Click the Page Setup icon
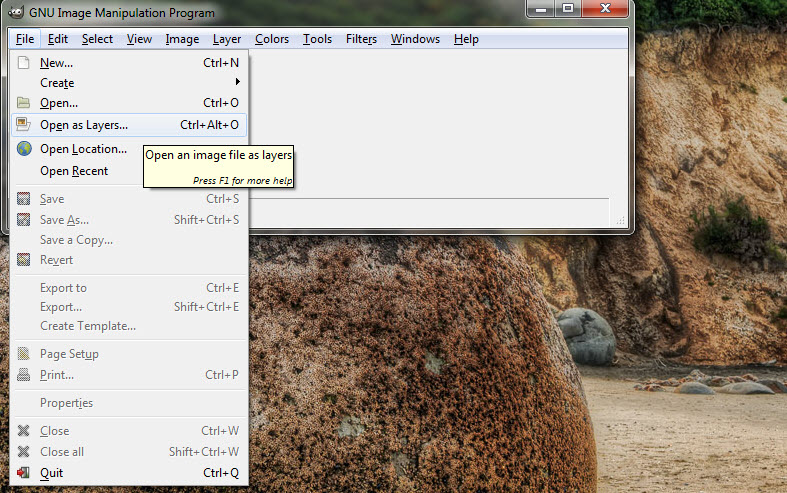The image size is (787, 493). pyautogui.click(x=23, y=354)
